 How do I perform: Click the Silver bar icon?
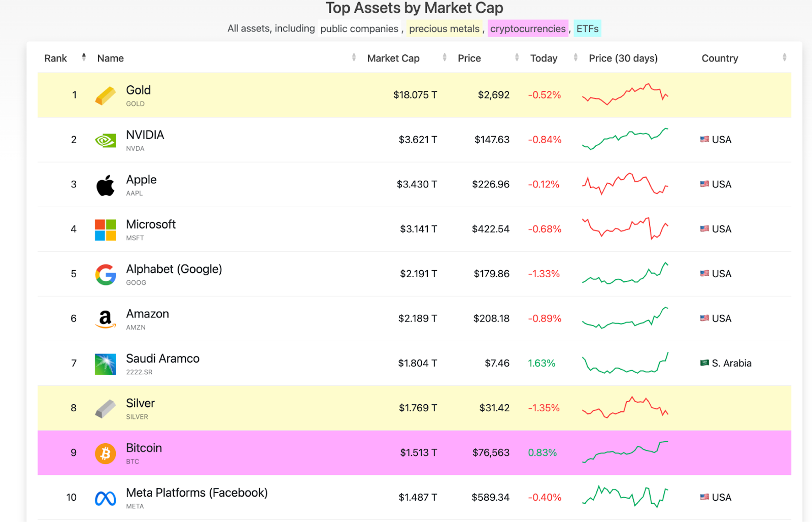106,408
